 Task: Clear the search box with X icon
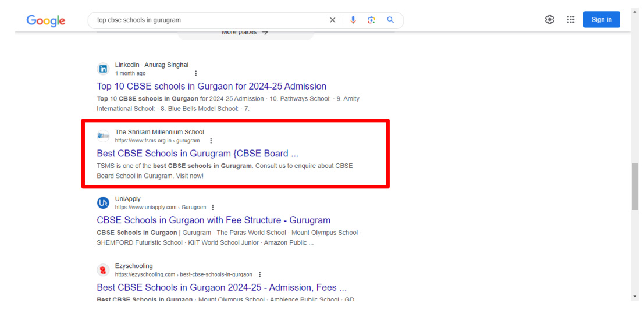(x=332, y=20)
